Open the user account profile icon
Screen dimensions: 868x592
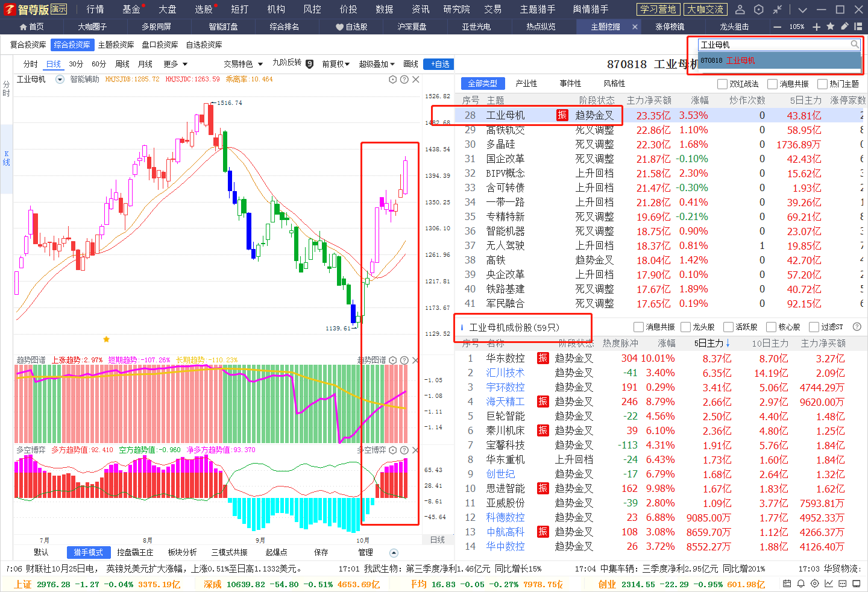740,10
